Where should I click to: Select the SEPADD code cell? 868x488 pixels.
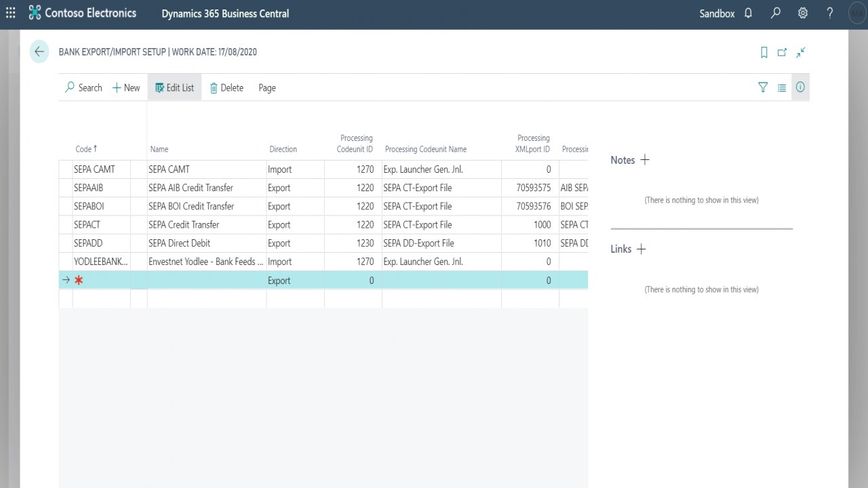(102, 243)
